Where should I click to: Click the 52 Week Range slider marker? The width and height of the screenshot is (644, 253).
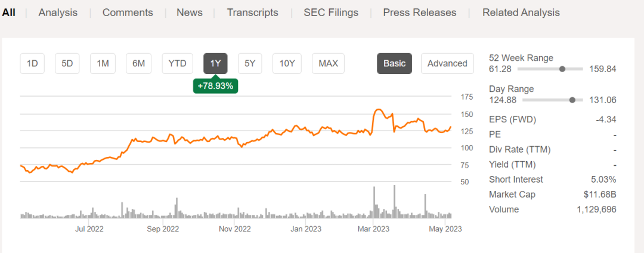tap(562, 69)
